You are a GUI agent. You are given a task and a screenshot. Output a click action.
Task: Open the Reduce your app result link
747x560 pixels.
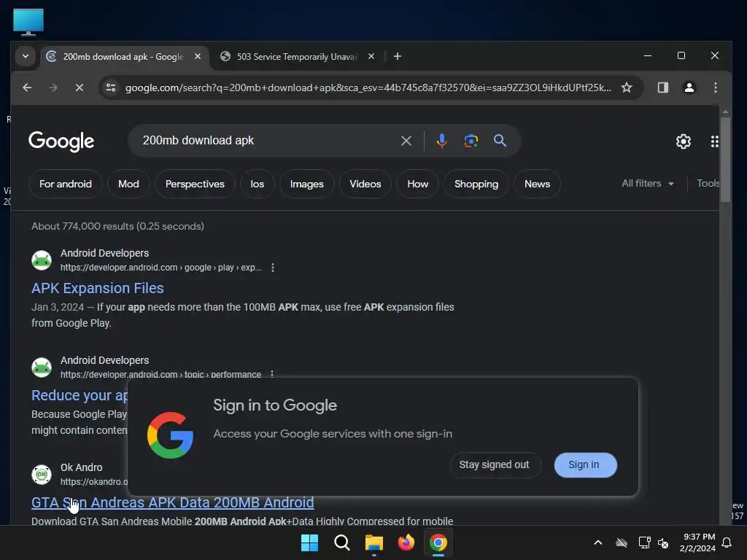pos(79,395)
